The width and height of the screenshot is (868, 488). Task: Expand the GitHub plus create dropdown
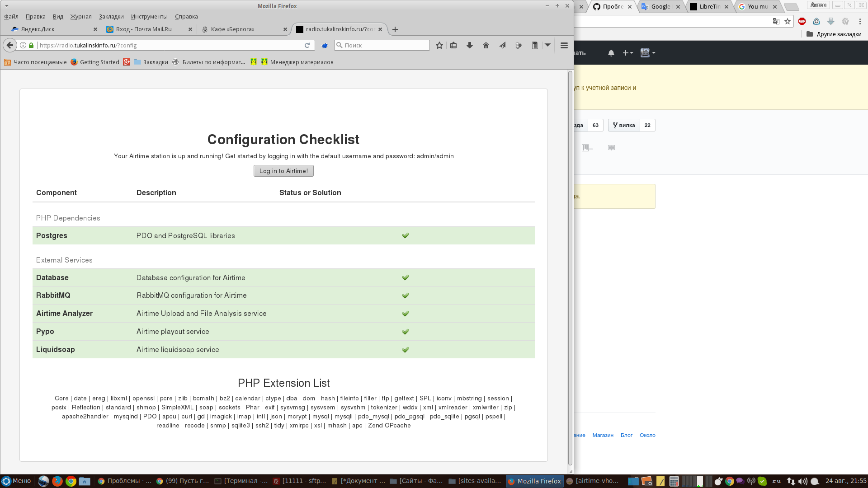point(627,53)
